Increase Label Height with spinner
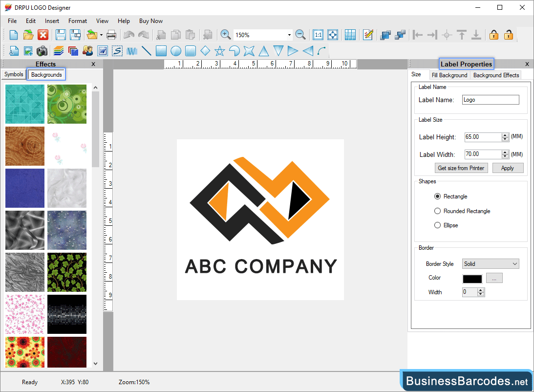 [505, 135]
